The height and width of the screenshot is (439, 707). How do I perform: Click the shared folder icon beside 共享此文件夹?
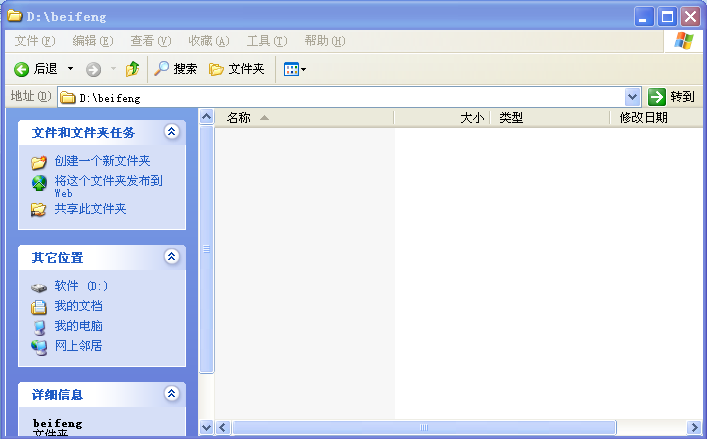pyautogui.click(x=39, y=210)
